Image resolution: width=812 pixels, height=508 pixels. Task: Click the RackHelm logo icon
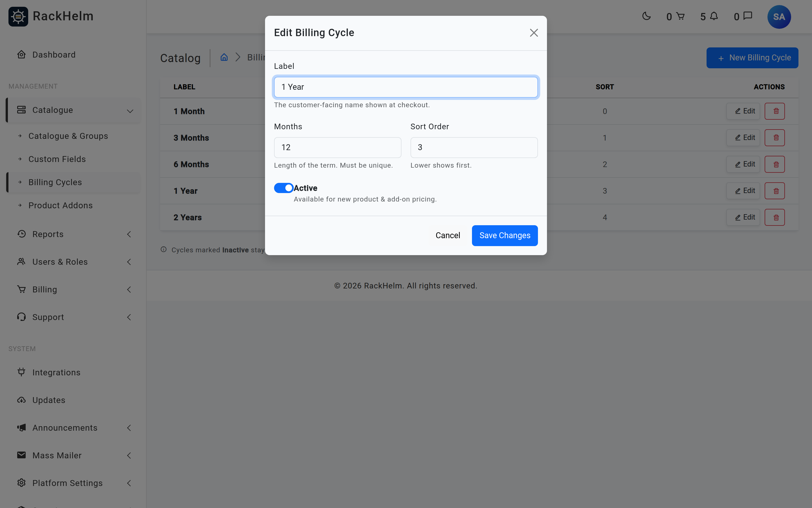point(18,16)
